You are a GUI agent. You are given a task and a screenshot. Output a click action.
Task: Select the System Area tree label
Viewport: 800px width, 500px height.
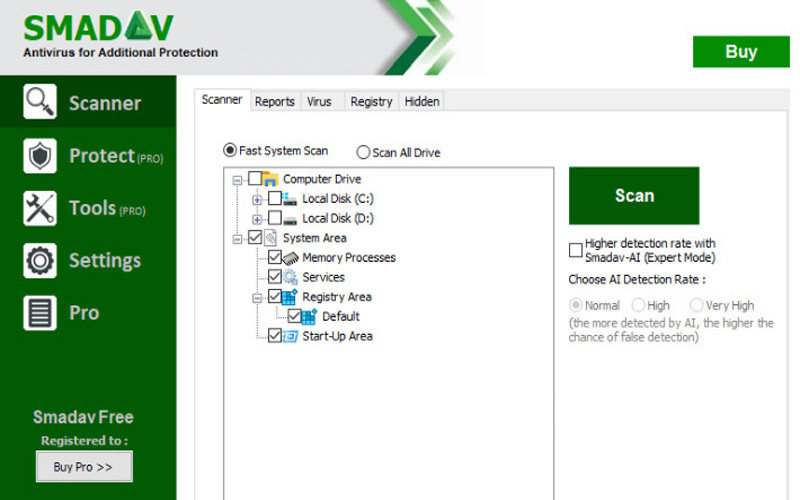(315, 238)
